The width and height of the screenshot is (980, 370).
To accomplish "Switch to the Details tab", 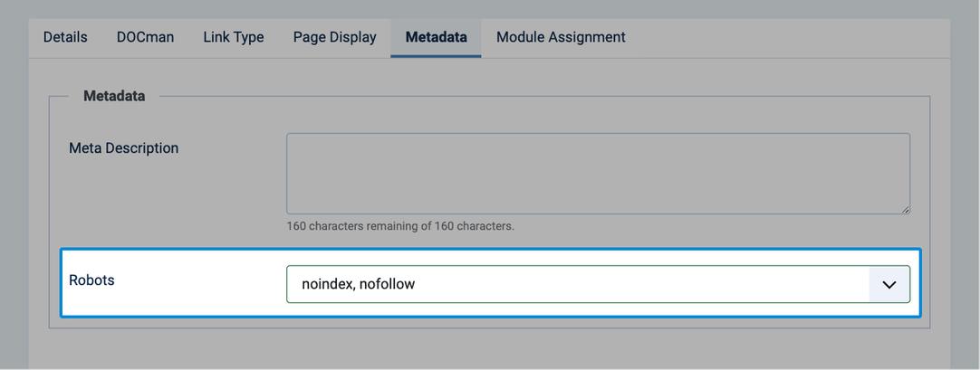I will pos(65,37).
